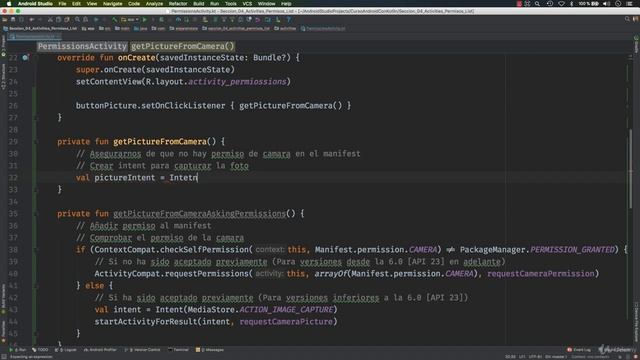This screenshot has width=640, height=360.
Task: Open the macOS Notification Center icon
Action: [x=630, y=4]
